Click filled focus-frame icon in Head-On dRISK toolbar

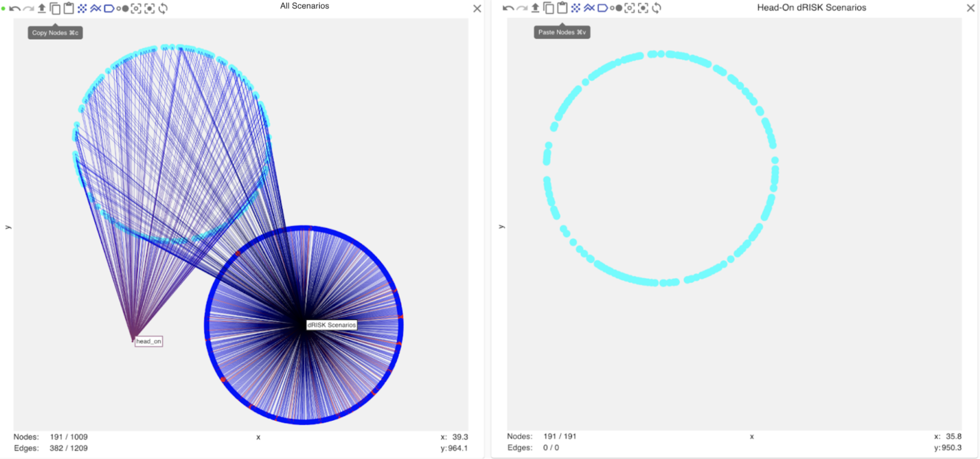click(643, 8)
